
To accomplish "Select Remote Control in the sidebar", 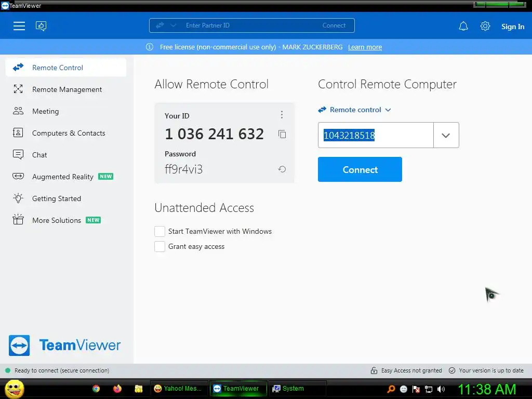I will 66,68.
